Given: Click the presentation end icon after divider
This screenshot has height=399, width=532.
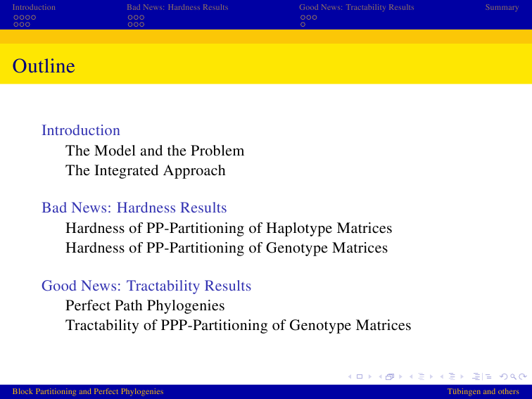Looking at the screenshot, I should (488, 376).
